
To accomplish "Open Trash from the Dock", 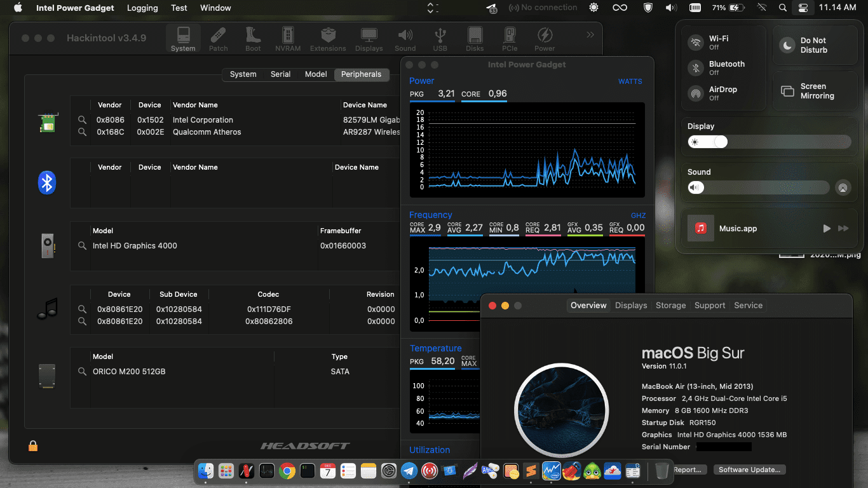I will 661,471.
